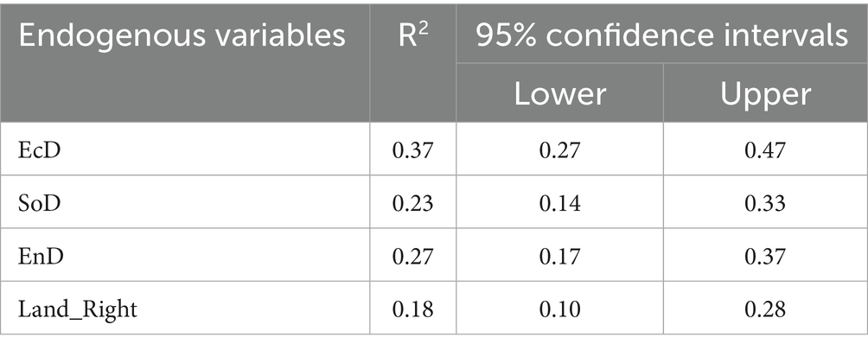Viewport: 868px width, 350px height.
Task: Click the R² value for EnD
Action: (x=413, y=258)
